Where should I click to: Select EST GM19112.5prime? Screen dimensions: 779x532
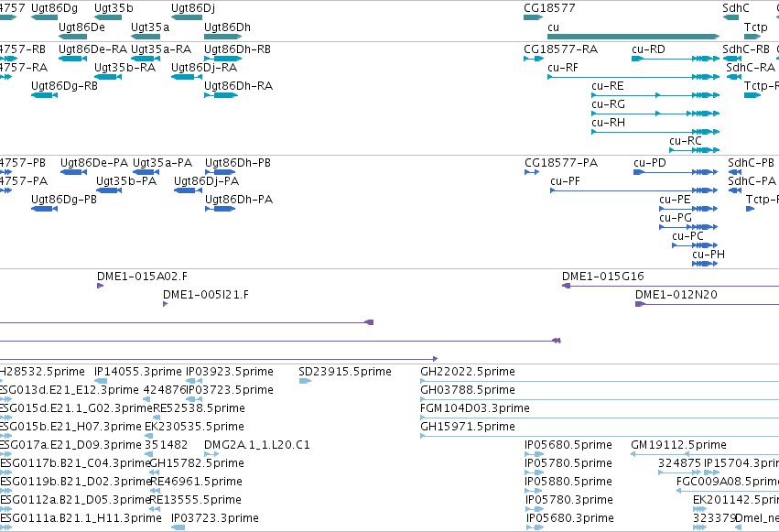pos(705,454)
